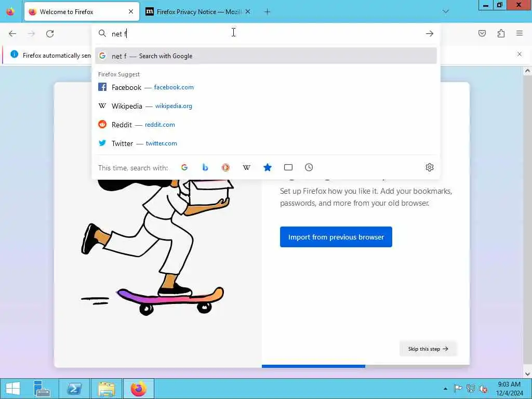Choose the Twitter suggestion
This screenshot has width=532, height=399.
[x=265, y=143]
